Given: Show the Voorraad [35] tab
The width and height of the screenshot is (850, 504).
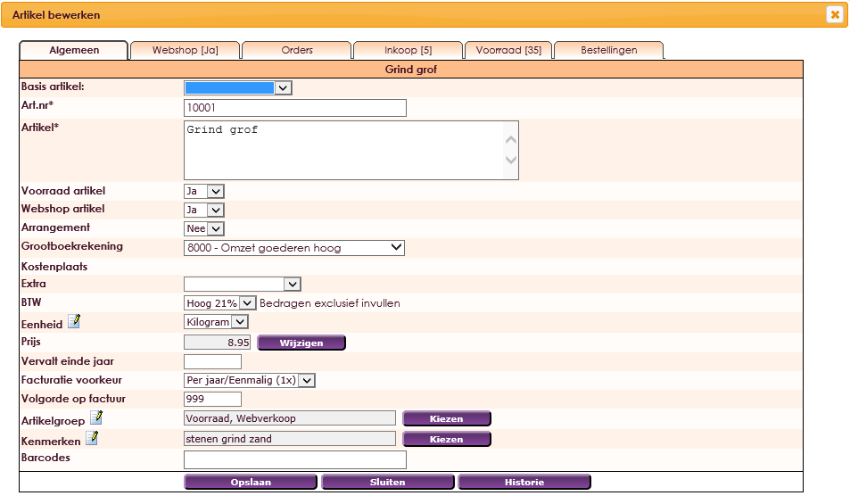Looking at the screenshot, I should 508,50.
